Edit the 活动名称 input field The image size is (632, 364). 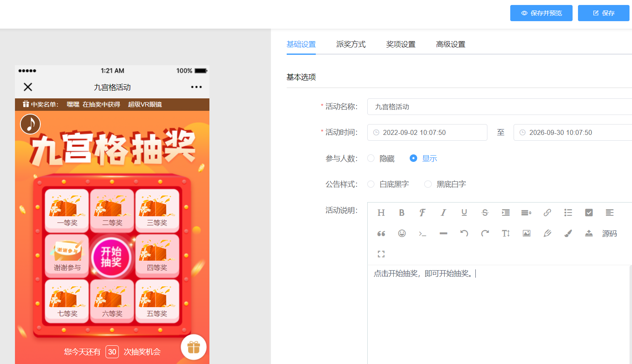coord(499,107)
